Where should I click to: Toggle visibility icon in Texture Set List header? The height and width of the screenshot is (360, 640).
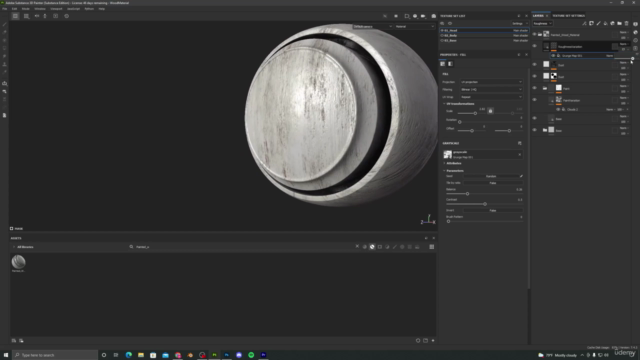pyautogui.click(x=450, y=24)
